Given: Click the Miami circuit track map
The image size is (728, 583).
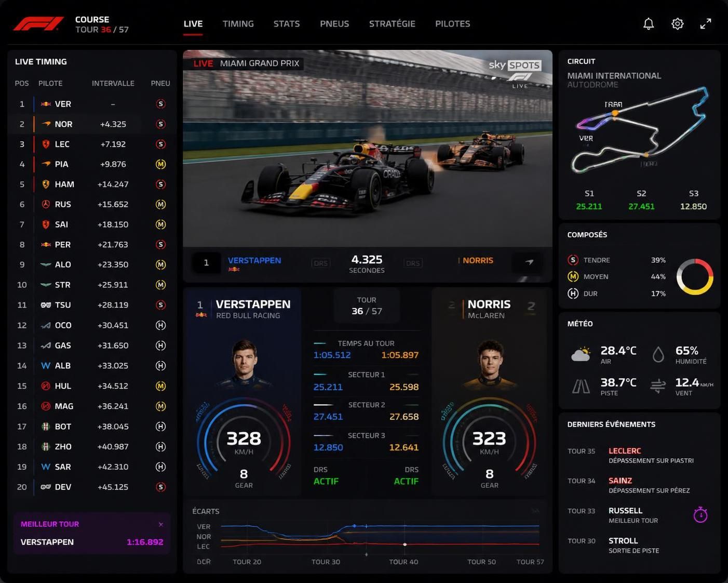Looking at the screenshot, I should (x=639, y=131).
